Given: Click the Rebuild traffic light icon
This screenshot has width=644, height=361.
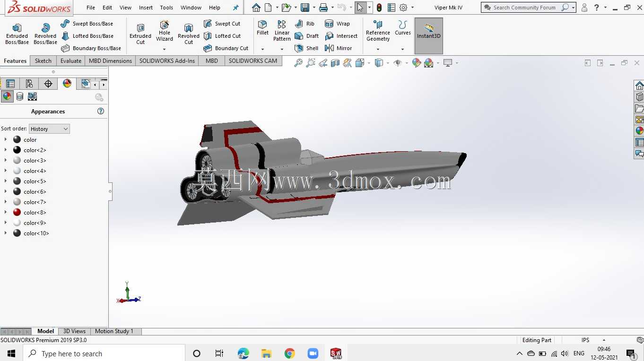Looking at the screenshot, I should click(379, 8).
